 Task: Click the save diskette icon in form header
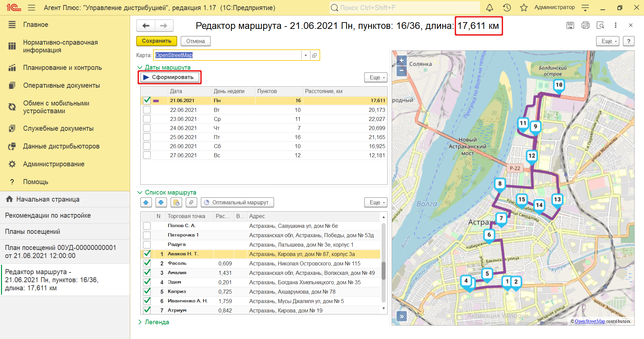570,25
